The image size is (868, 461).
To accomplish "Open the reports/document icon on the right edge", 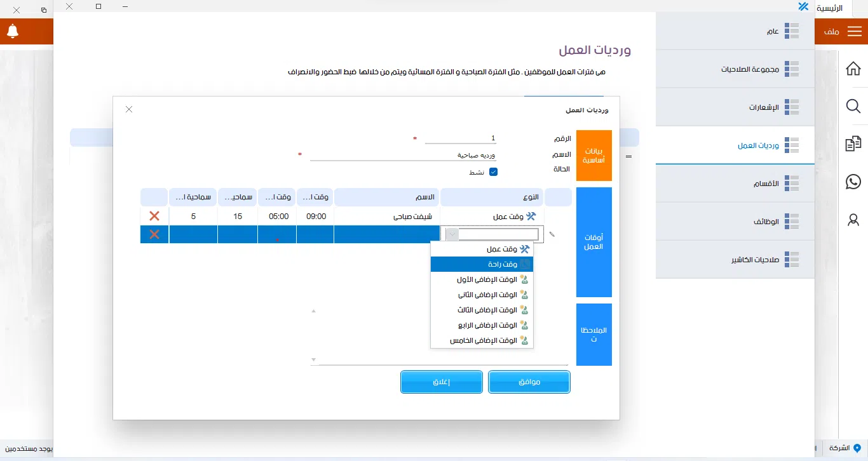I will click(x=853, y=144).
